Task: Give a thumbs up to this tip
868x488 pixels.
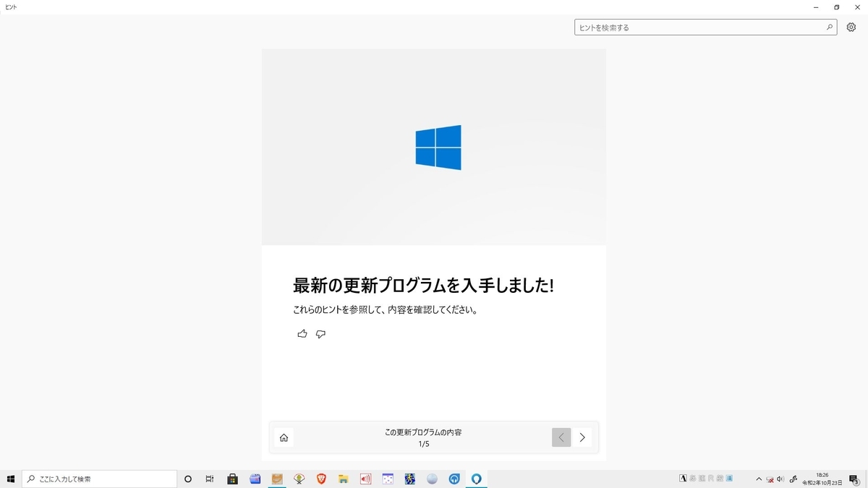Action: click(x=302, y=334)
